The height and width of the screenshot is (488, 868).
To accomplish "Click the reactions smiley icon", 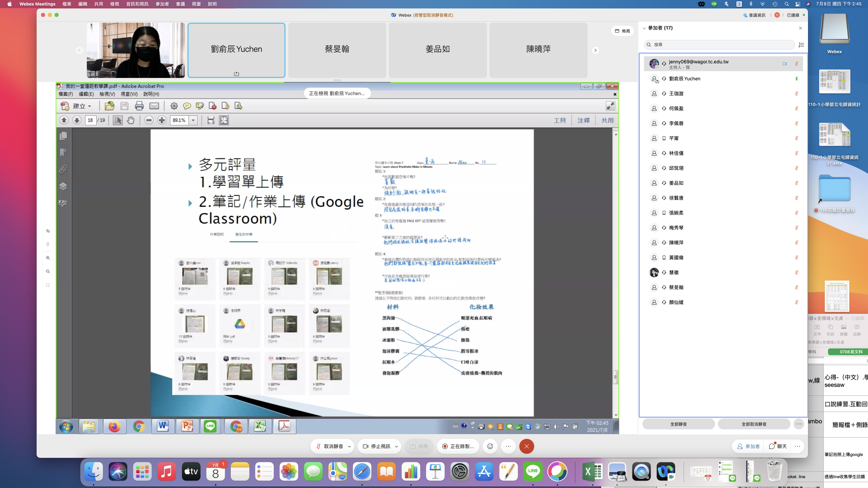I will pos(490,446).
